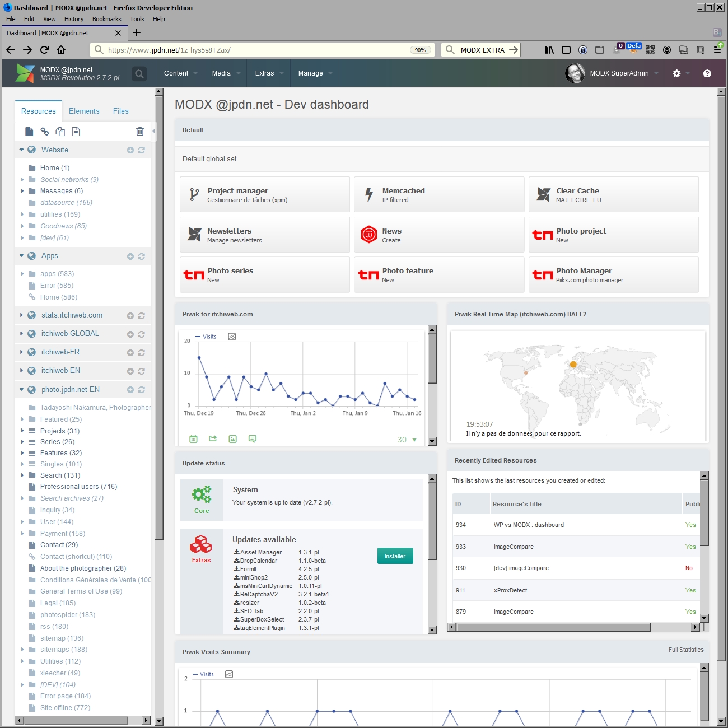Open the Firefox Bookmarks menu

coord(106,19)
